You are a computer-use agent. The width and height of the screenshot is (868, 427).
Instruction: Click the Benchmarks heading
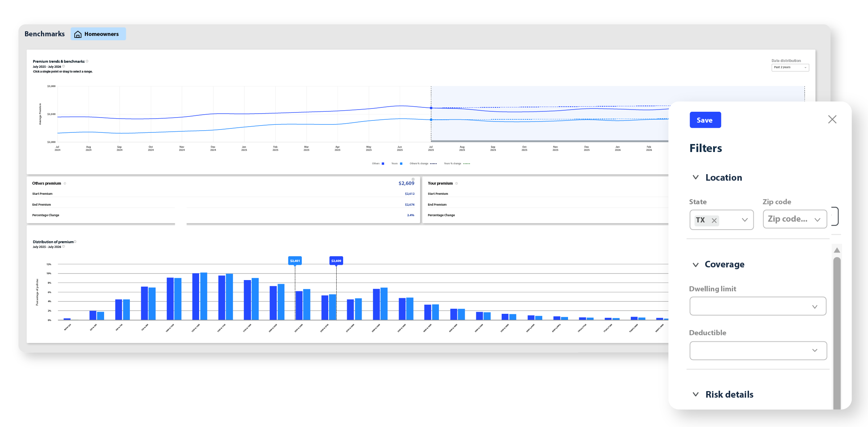pos(45,34)
